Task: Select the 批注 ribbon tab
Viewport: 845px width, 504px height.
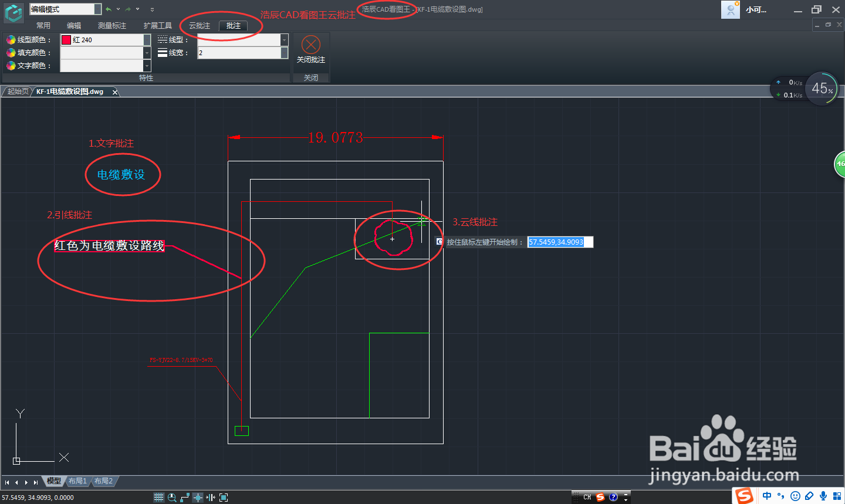Action: point(234,26)
